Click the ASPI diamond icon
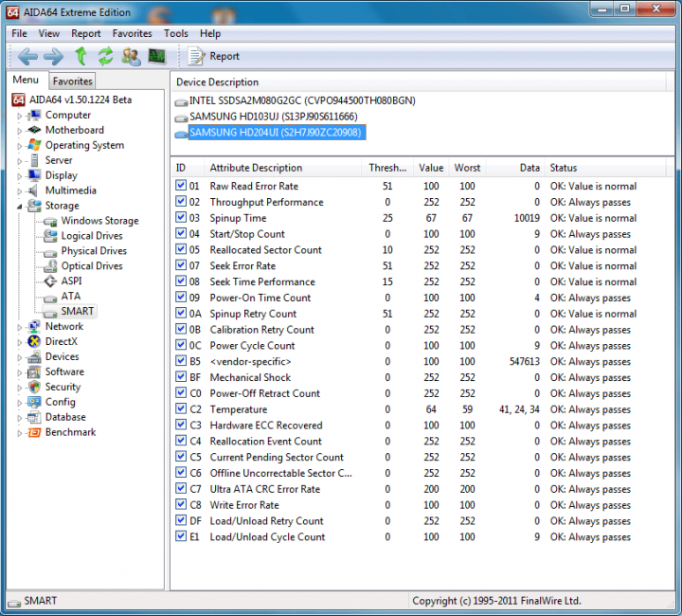 click(x=50, y=281)
